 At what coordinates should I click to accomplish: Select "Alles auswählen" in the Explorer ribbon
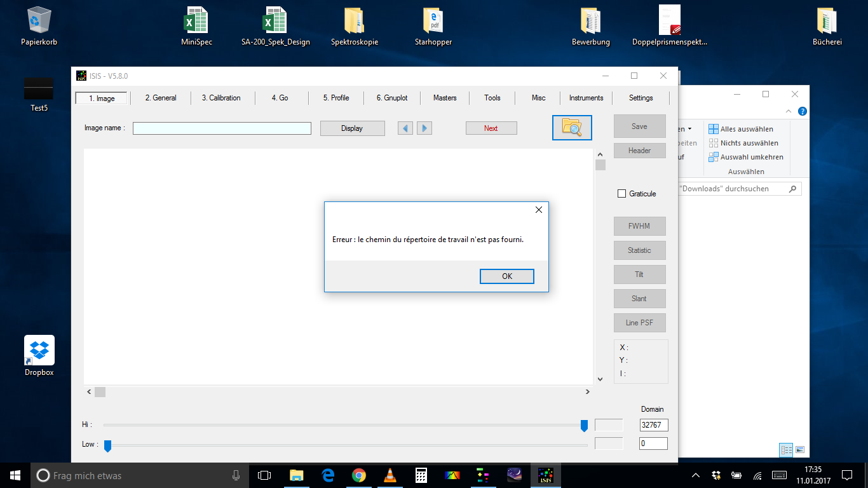tap(746, 128)
